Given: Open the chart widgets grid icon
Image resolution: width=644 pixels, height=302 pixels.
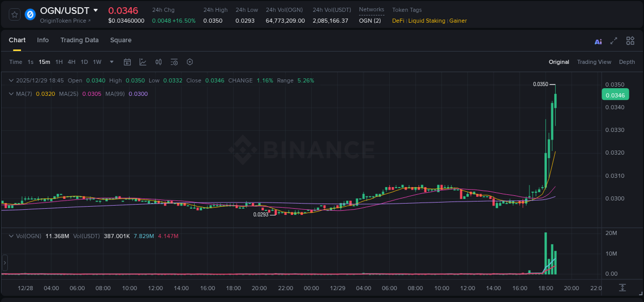Looking at the screenshot, I should point(630,41).
